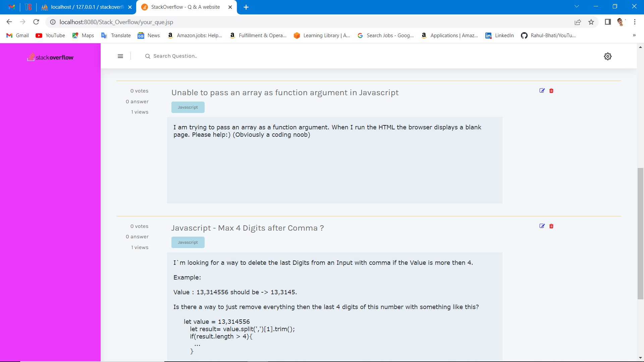Edit the 'Max 4 Digits after Comma' question
Image resolution: width=644 pixels, height=362 pixels.
pos(542,226)
